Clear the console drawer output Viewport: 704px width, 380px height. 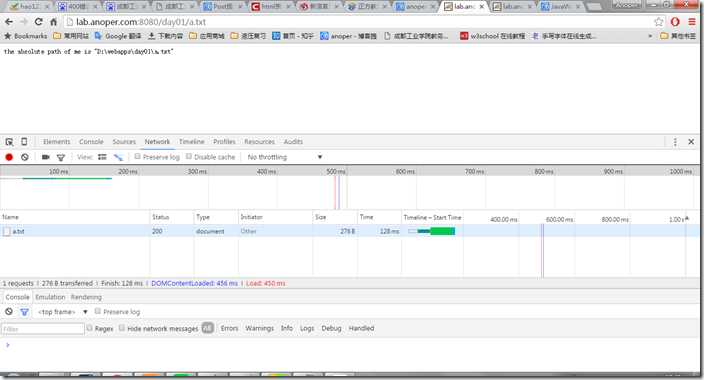(x=9, y=311)
